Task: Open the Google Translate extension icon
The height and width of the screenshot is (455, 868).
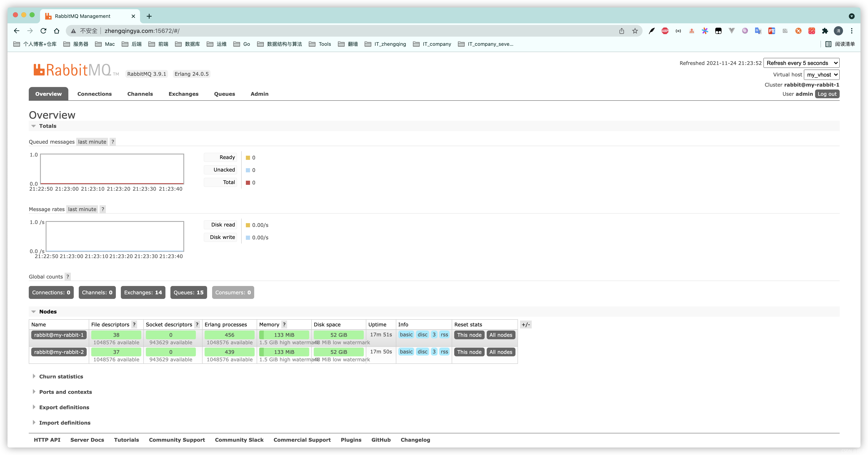Action: 758,31
